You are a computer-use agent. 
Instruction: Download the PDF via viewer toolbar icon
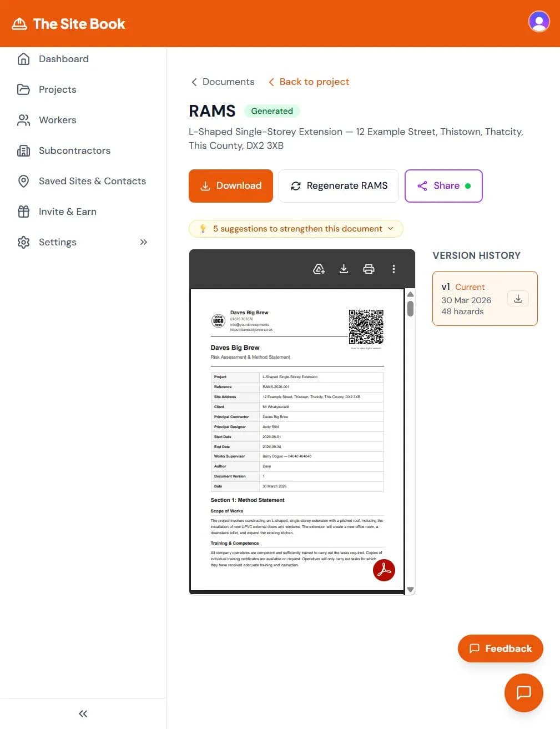(x=344, y=269)
